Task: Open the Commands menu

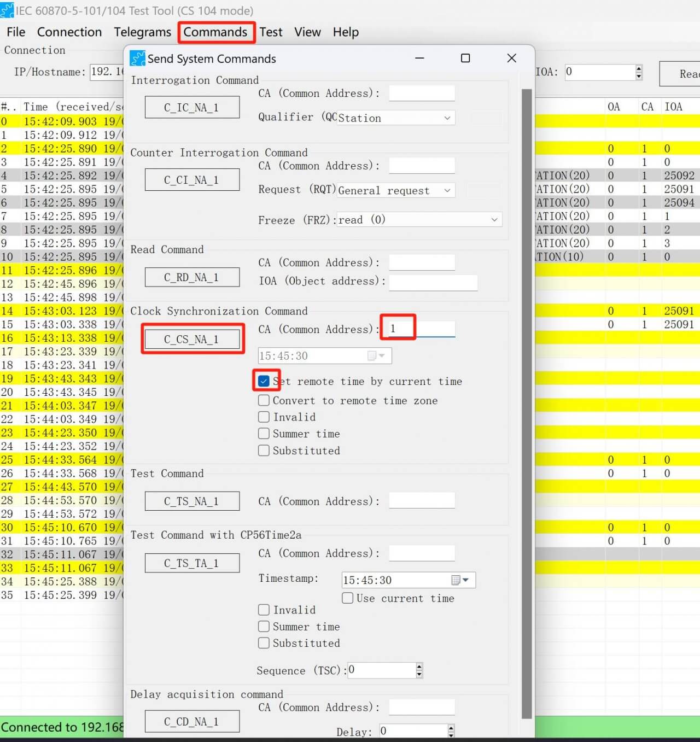Action: pyautogui.click(x=216, y=32)
